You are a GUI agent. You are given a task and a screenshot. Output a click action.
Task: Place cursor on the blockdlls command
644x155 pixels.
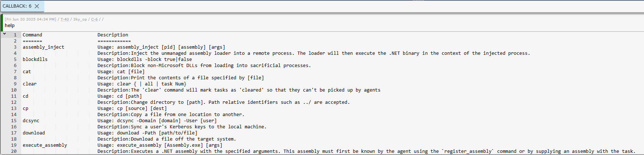[x=35, y=59]
